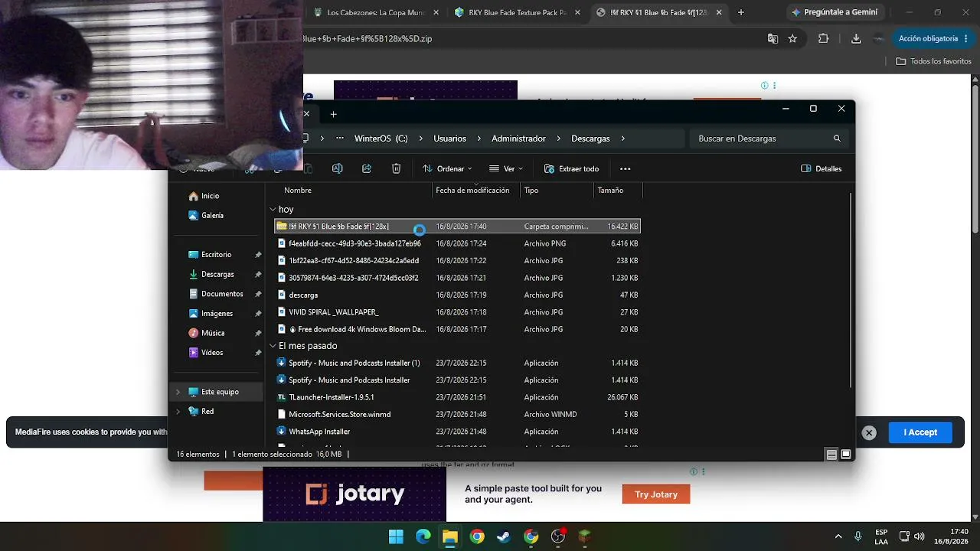Open a new File Explorer tab
This screenshot has height=551, width=980.
point(333,114)
